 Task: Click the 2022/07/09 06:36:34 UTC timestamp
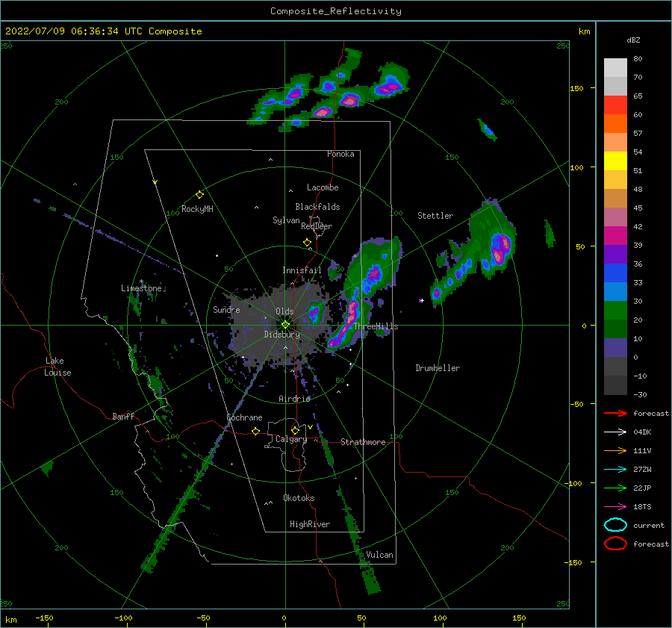(x=104, y=31)
